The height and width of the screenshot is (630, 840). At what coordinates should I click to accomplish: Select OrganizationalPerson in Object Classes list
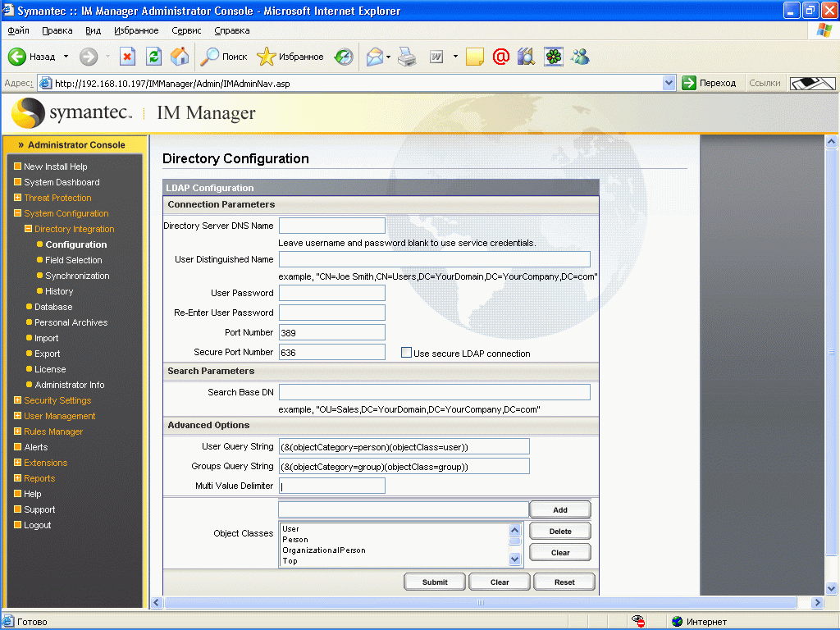324,550
